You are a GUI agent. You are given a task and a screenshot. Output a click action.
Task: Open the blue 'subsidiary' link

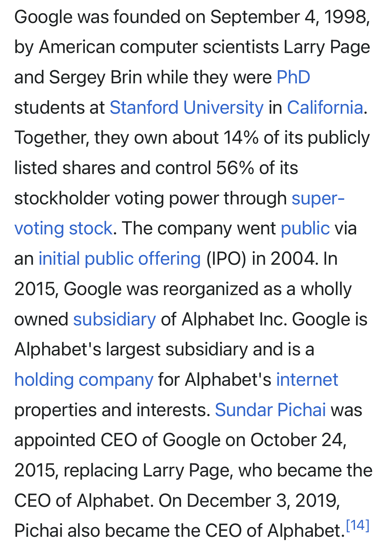114,319
